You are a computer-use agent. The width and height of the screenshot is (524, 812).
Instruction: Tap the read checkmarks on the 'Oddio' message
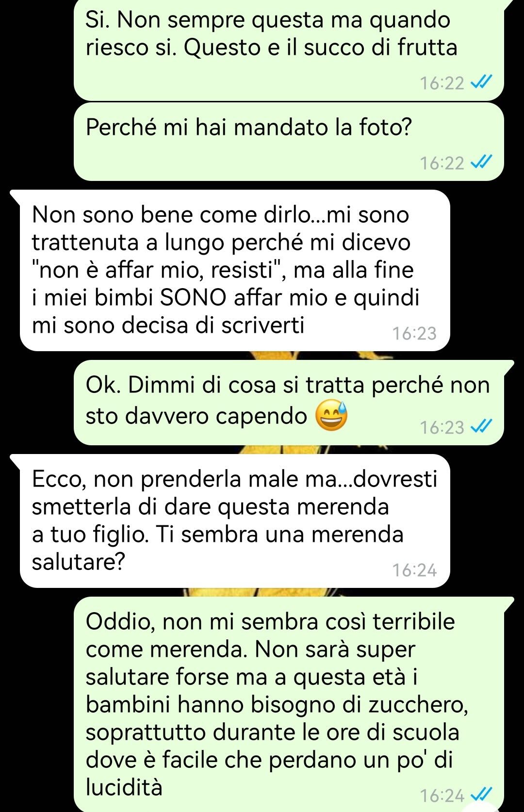482,795
